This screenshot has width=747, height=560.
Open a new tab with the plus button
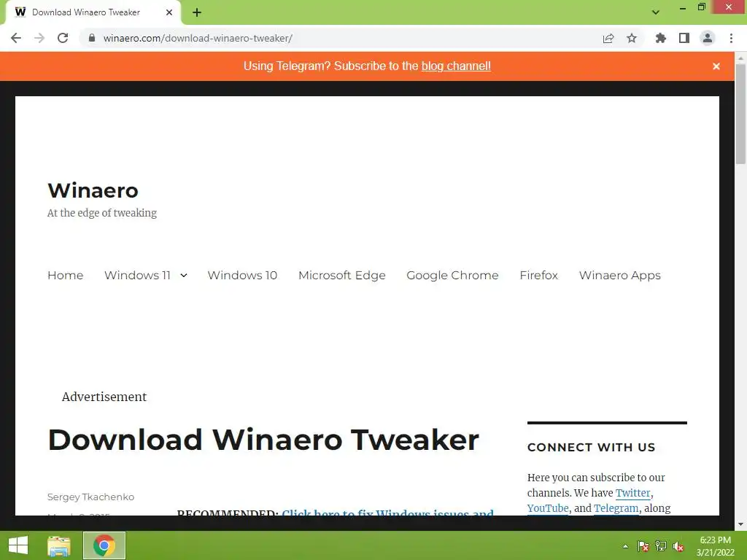coord(197,13)
